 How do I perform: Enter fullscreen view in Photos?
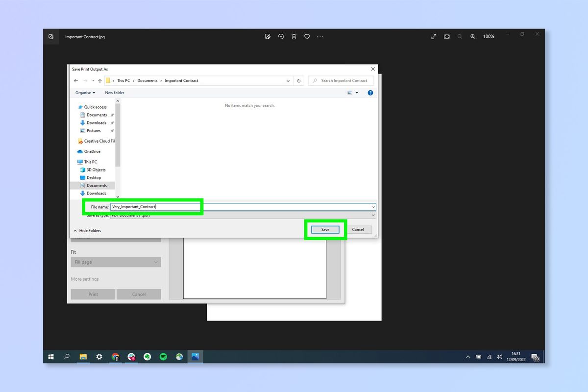point(433,36)
